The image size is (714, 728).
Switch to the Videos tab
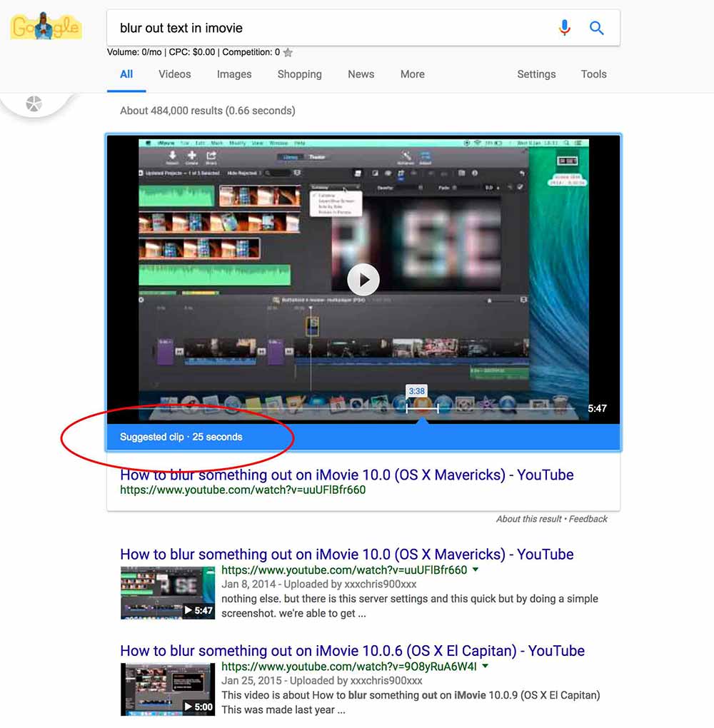pyautogui.click(x=175, y=74)
